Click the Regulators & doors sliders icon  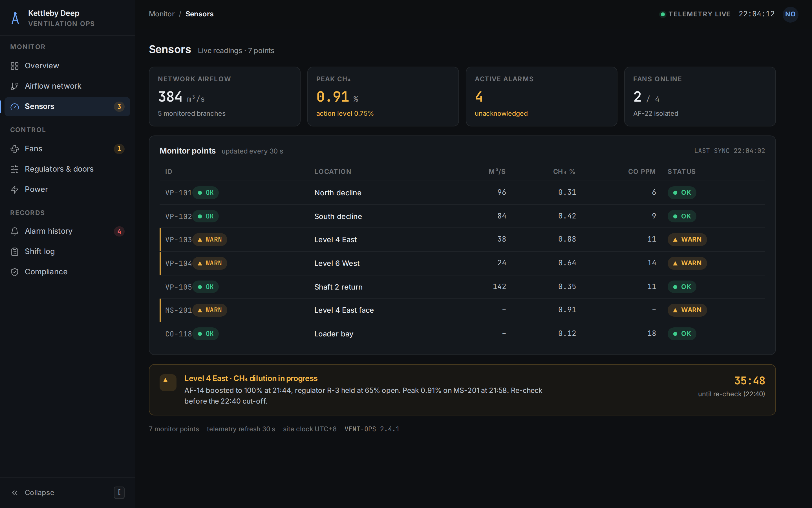[x=14, y=169]
